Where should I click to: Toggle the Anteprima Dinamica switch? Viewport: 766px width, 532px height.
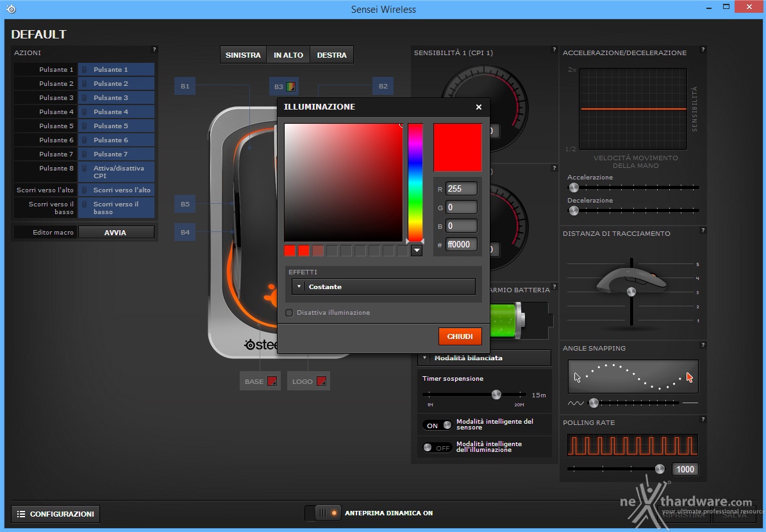pos(322,513)
